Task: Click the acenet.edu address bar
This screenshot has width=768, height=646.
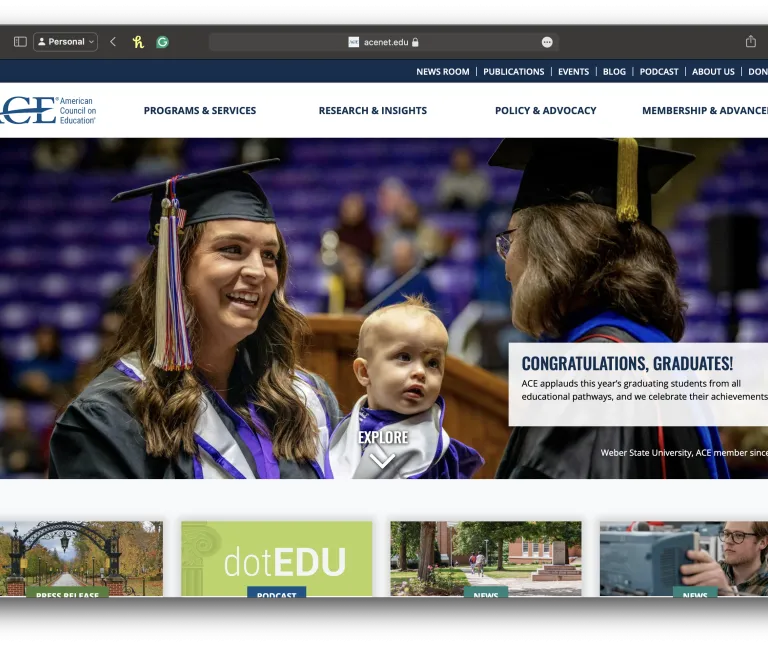Action: (x=384, y=42)
